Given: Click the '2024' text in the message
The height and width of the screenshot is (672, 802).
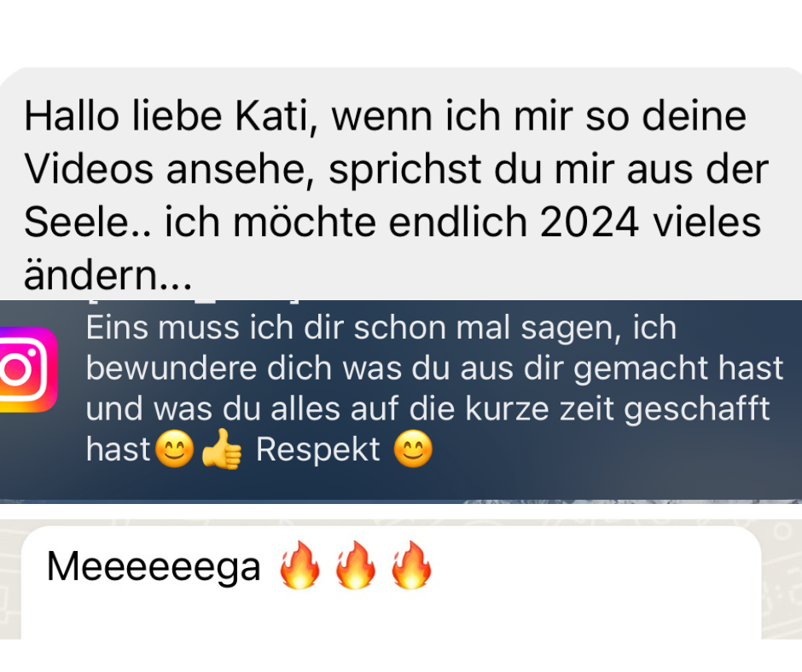Looking at the screenshot, I should [589, 222].
